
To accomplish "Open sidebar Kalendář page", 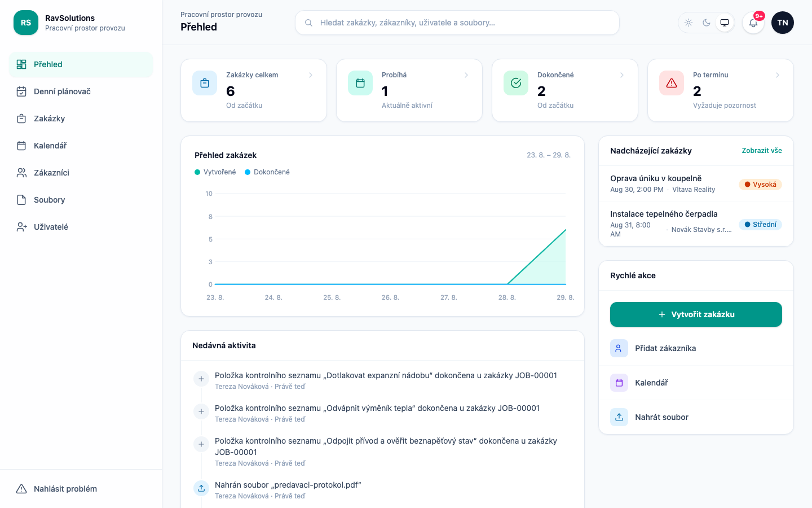I will (x=81, y=146).
